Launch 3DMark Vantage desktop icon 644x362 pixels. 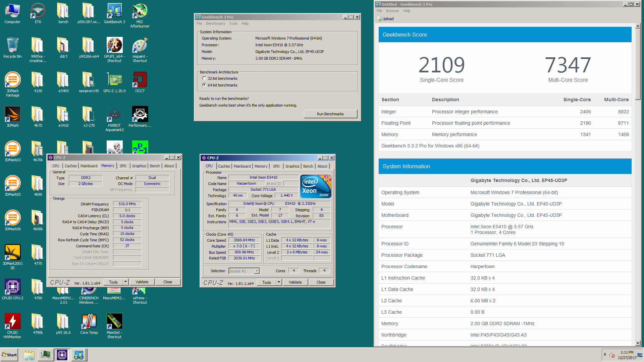point(12,84)
